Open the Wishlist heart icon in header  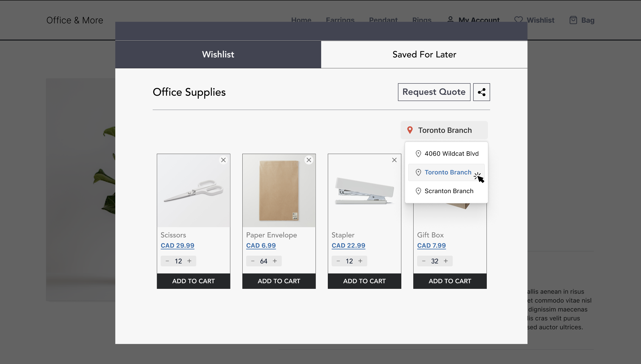click(519, 20)
